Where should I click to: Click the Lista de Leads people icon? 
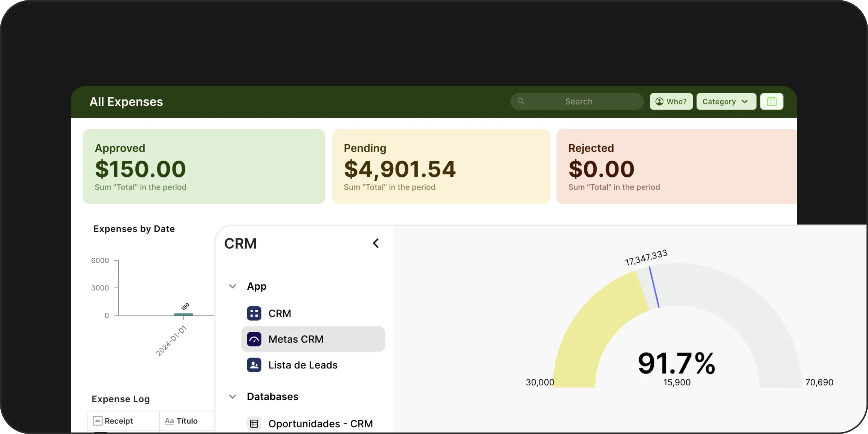254,365
